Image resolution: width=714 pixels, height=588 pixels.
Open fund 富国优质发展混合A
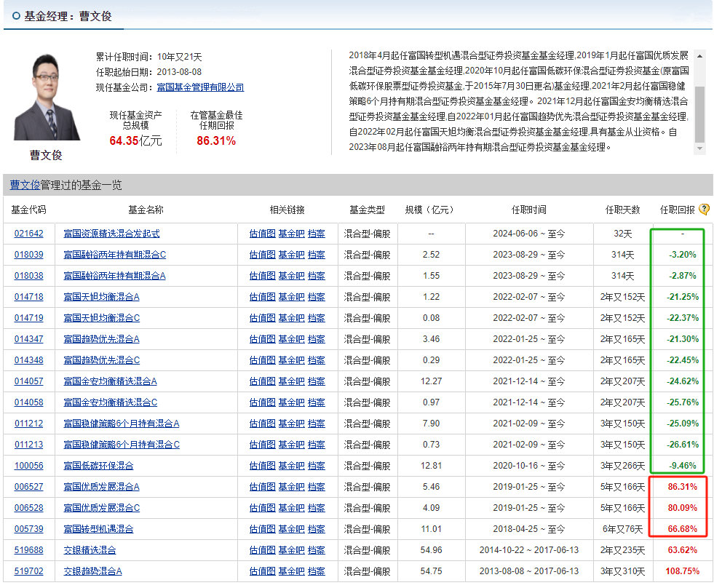pyautogui.click(x=102, y=487)
